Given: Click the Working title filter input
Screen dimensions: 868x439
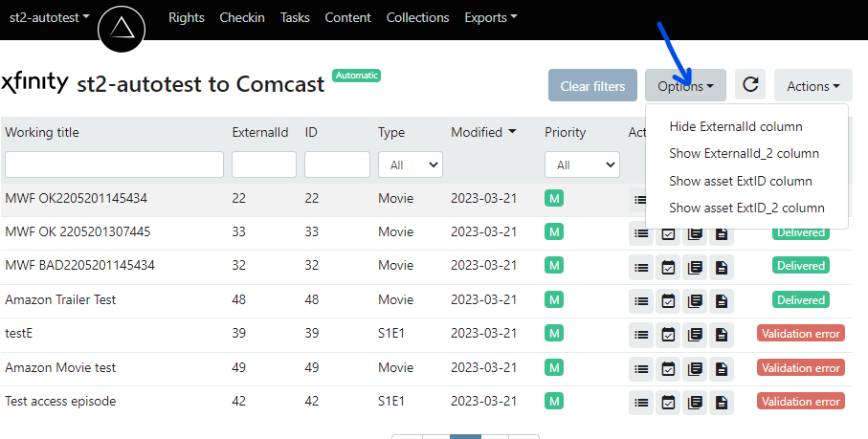Looking at the screenshot, I should pyautogui.click(x=114, y=165).
